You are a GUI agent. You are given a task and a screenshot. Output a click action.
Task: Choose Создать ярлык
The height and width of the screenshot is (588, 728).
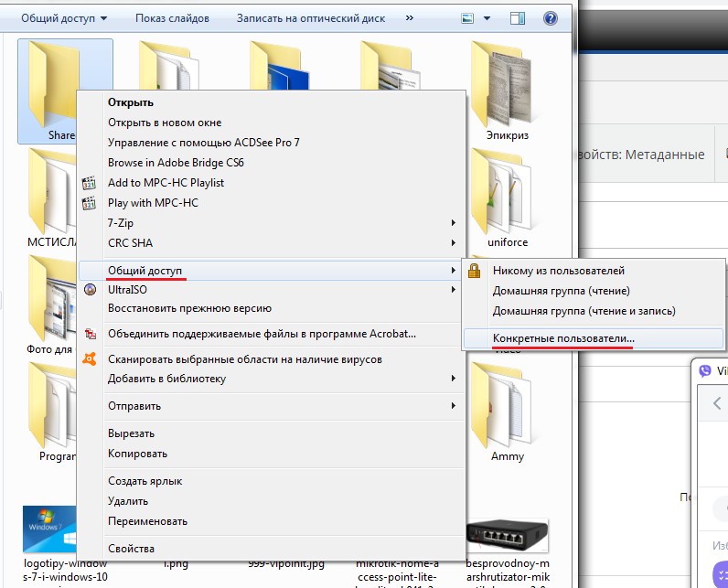pos(271,481)
